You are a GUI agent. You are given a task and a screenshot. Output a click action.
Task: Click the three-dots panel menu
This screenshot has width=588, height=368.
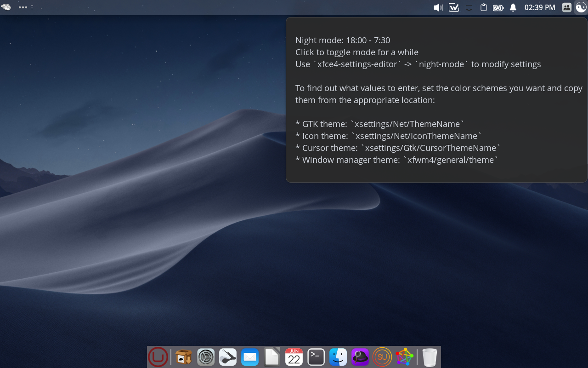tap(23, 7)
